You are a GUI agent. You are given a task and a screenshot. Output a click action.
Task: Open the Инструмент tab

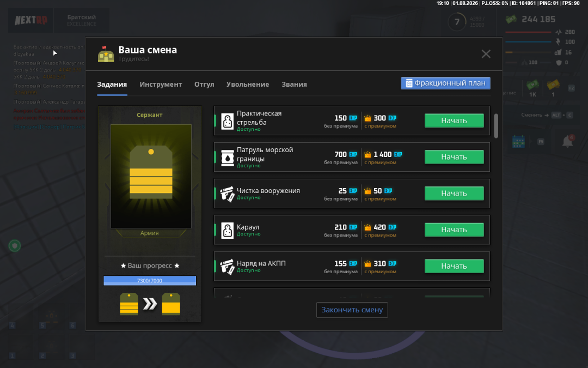tap(161, 85)
